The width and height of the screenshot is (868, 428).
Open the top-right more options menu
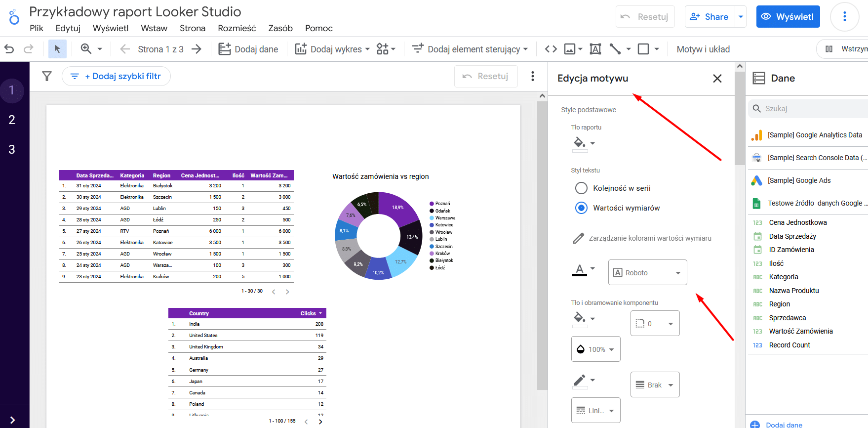coord(845,17)
